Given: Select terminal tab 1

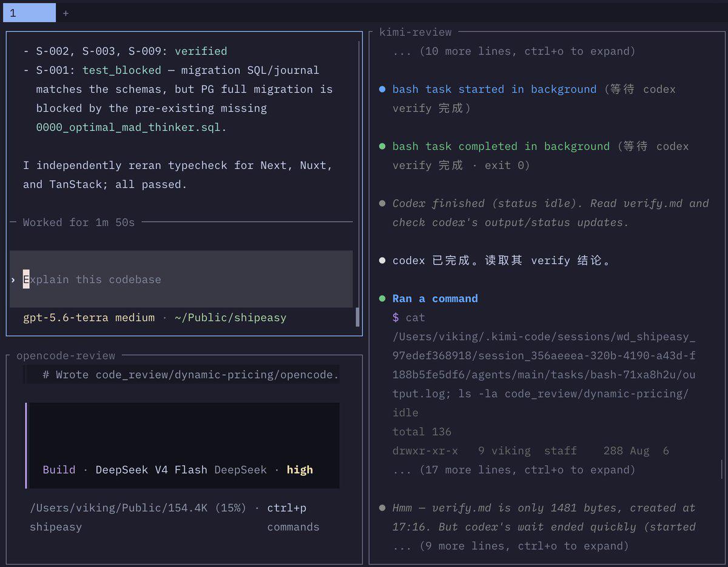Looking at the screenshot, I should 29,13.
